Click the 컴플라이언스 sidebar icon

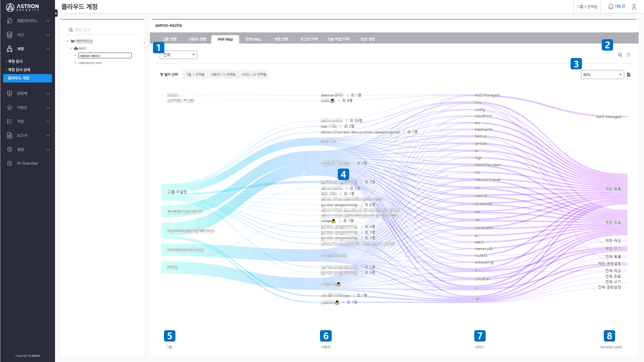click(x=10, y=21)
